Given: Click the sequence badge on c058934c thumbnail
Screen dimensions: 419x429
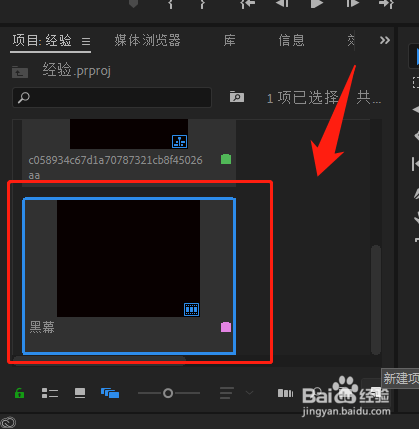Looking at the screenshot, I should (180, 141).
